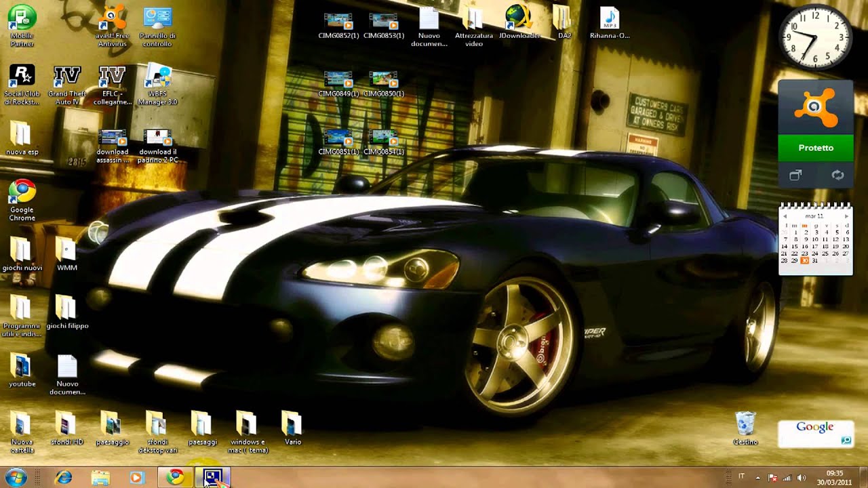The image size is (868, 488).
Task: Select the Vario folder icon
Action: [x=292, y=428]
